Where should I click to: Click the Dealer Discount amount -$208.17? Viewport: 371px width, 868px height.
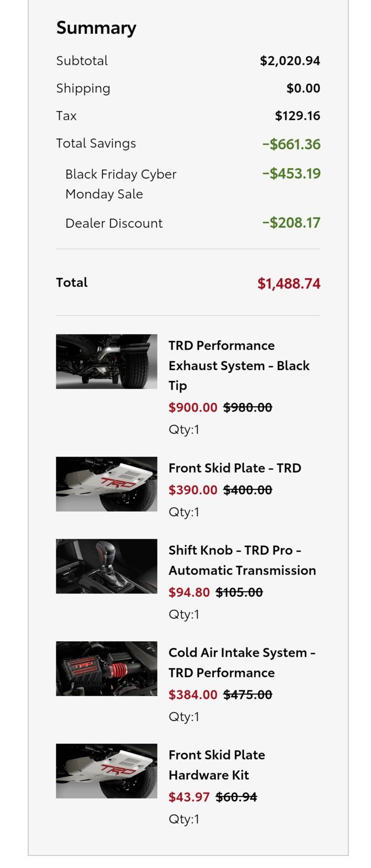point(291,222)
